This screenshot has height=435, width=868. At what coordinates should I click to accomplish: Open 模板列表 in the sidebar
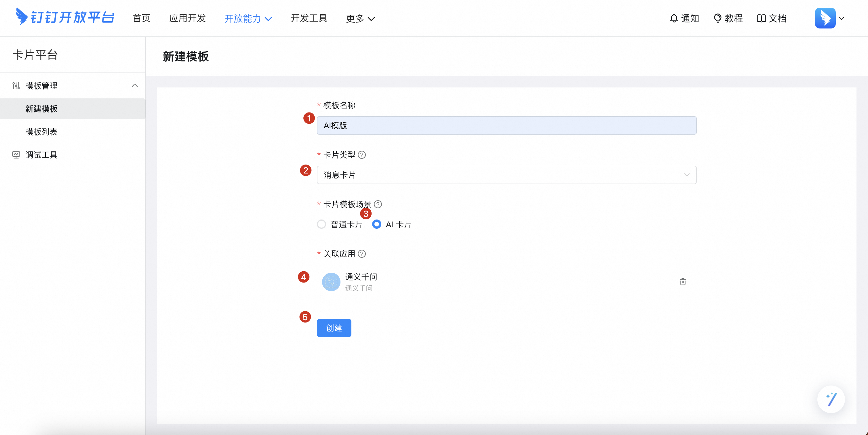[x=41, y=132]
